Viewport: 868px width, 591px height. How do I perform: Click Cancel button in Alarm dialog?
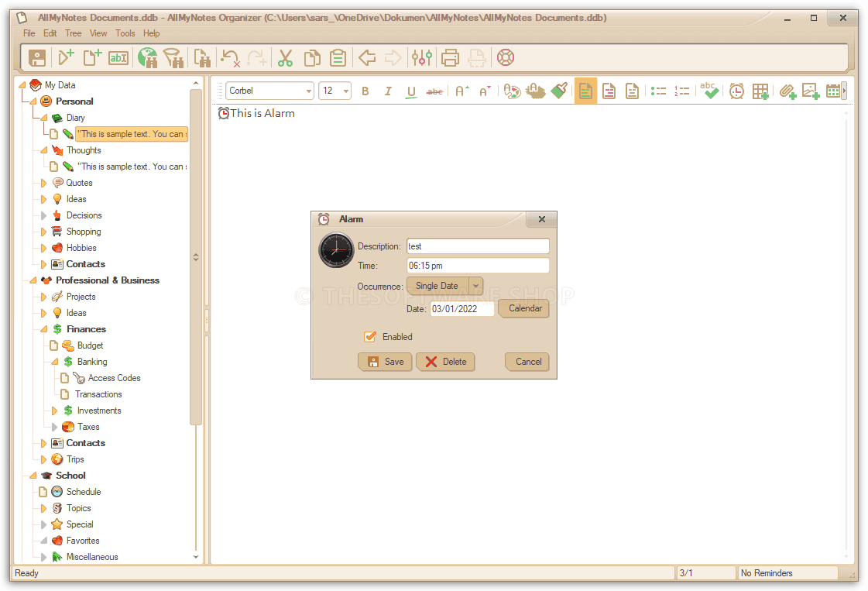[527, 362]
